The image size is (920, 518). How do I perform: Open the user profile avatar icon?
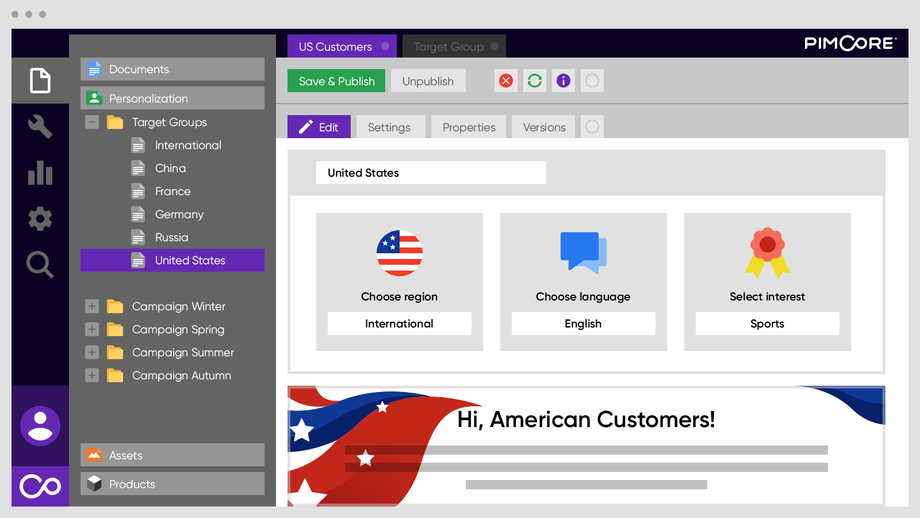point(40,426)
